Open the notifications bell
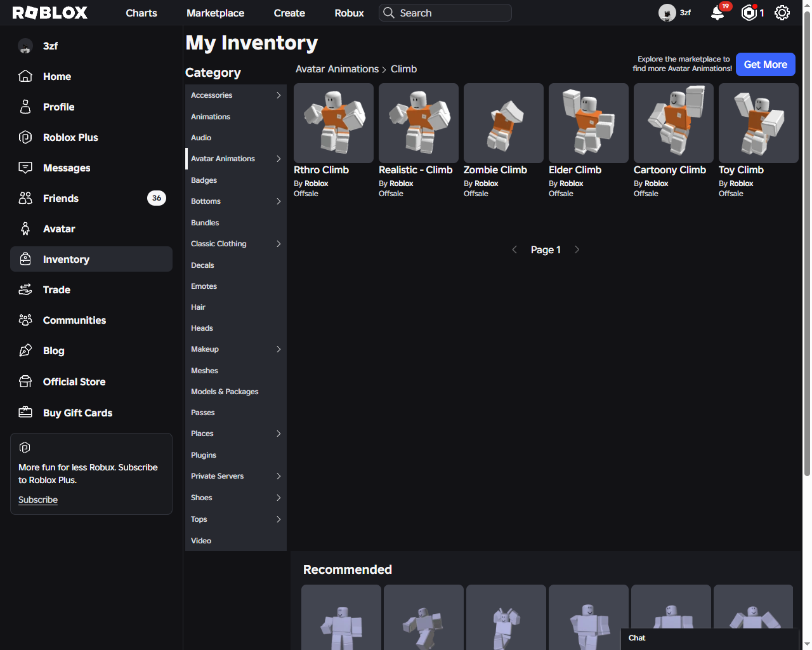 click(717, 13)
